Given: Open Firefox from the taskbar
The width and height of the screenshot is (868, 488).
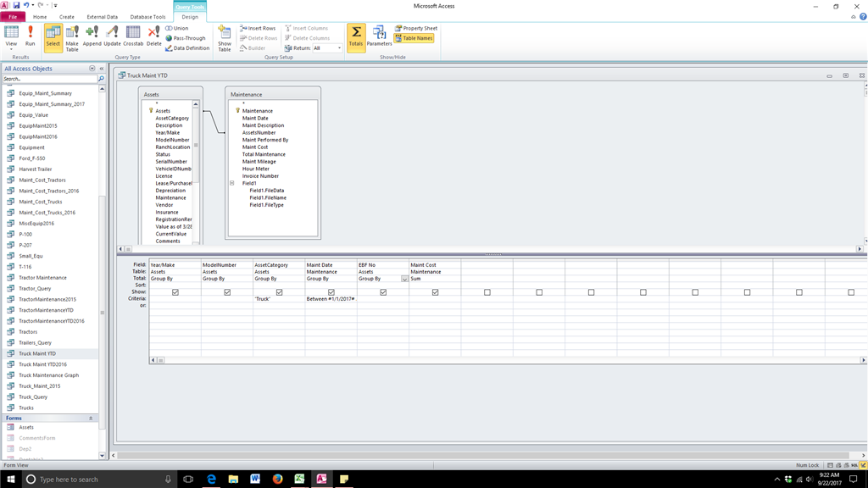Looking at the screenshot, I should (277, 480).
